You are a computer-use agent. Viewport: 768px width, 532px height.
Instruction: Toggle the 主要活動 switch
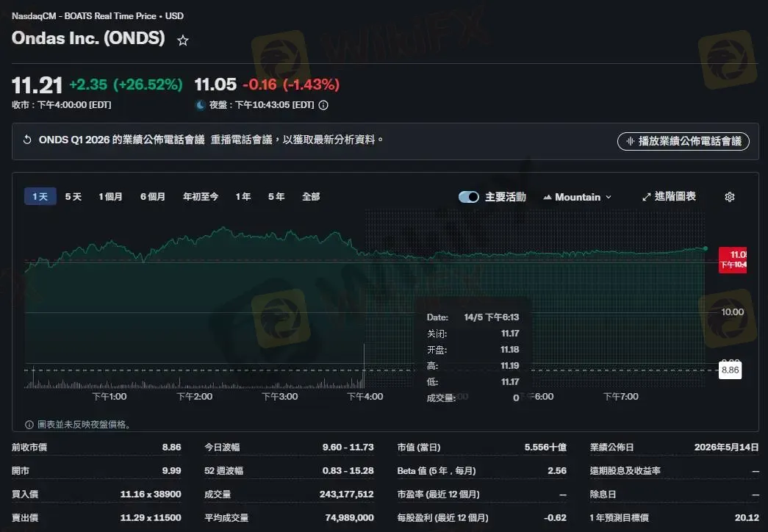click(469, 197)
